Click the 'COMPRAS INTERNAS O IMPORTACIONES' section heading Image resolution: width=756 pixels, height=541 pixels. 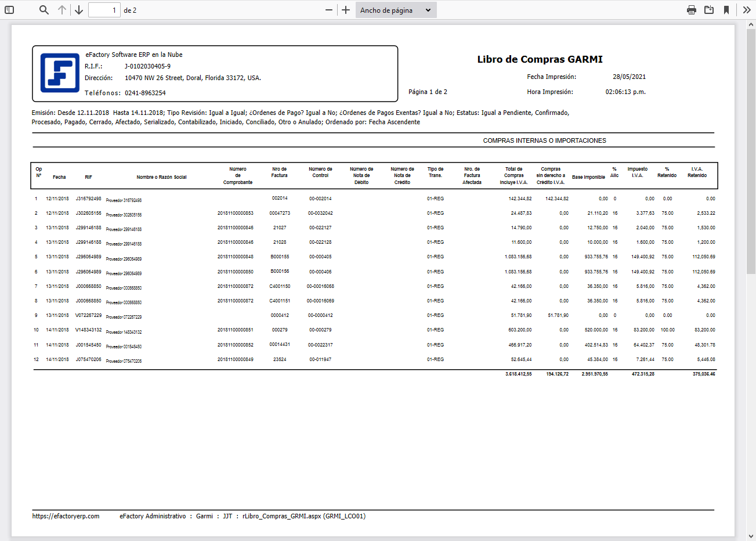pos(544,140)
